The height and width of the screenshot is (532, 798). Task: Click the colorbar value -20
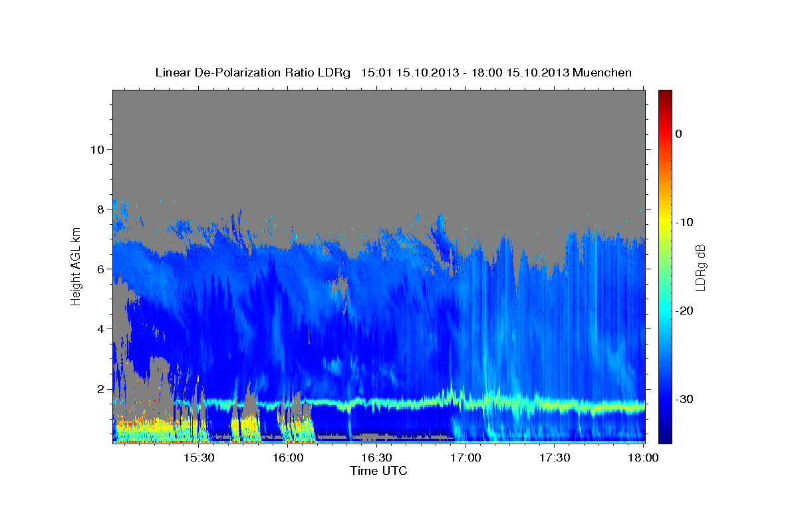(684, 311)
